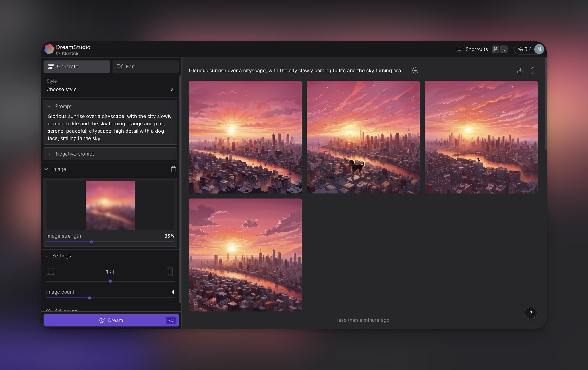588x370 pixels.
Task: Click the Shortcuts keyboard icon
Action: (x=459, y=49)
